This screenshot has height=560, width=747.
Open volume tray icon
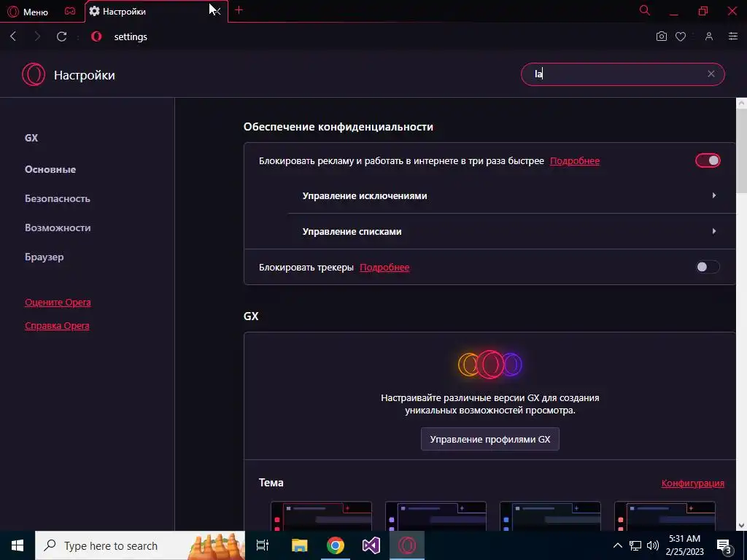click(653, 545)
